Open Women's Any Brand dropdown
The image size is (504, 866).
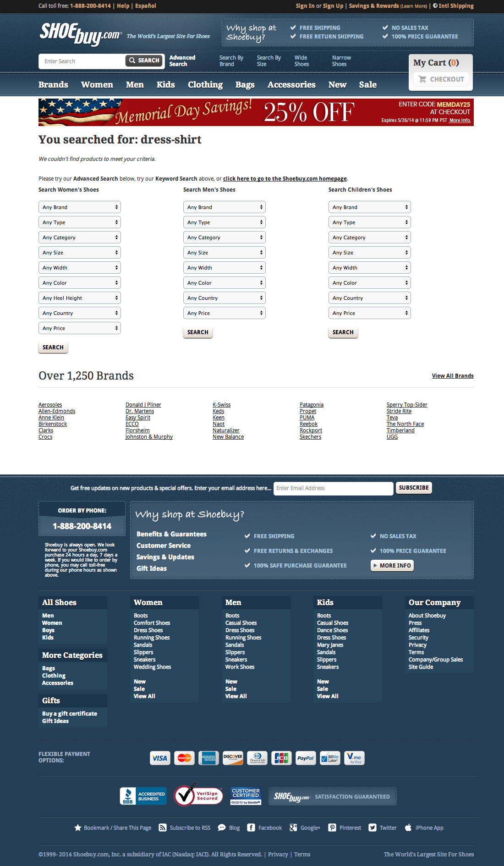point(80,207)
